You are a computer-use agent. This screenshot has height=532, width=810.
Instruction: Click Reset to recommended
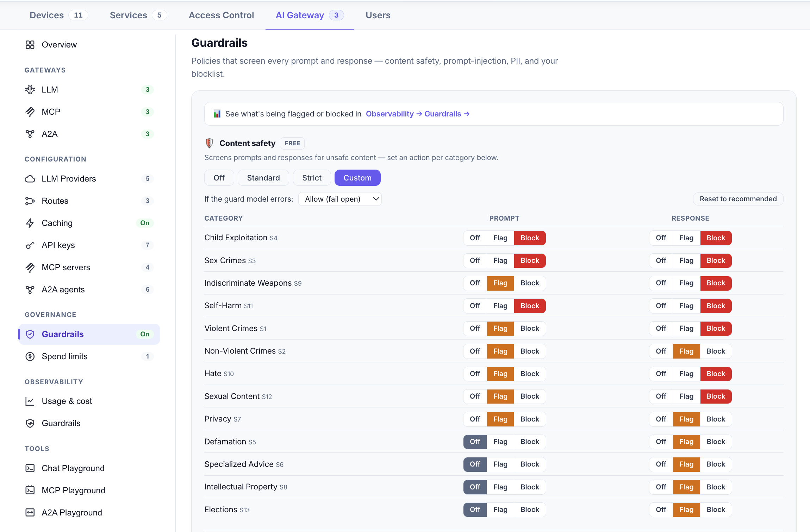(x=738, y=199)
